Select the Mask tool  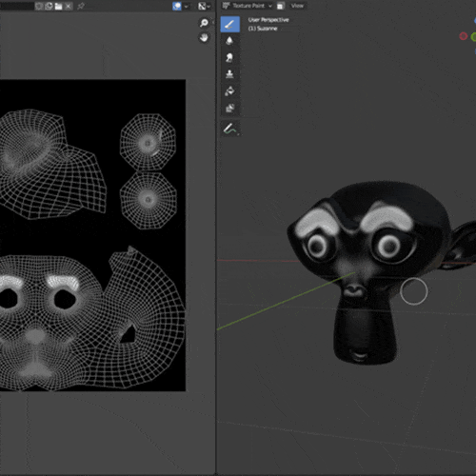[229, 109]
